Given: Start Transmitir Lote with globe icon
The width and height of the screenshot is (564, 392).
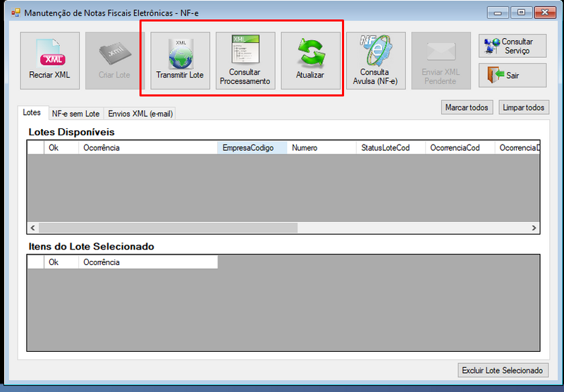Looking at the screenshot, I should 180,61.
